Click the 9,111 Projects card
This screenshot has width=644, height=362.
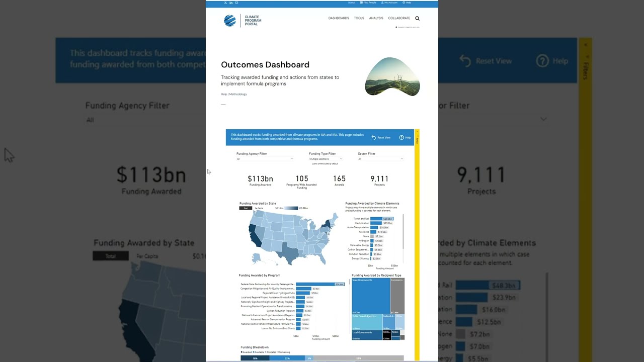tap(379, 181)
